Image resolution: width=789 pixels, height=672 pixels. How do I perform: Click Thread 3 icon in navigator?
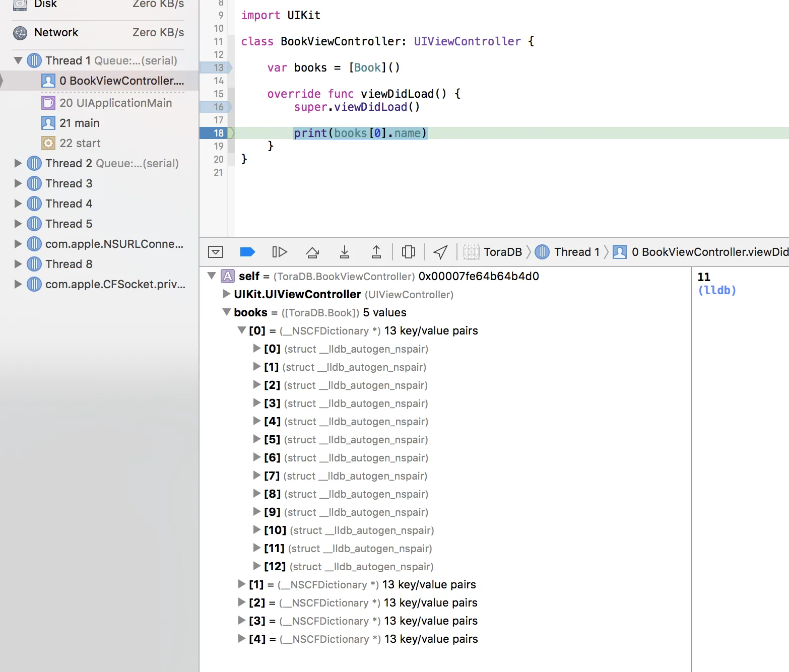coord(34,183)
